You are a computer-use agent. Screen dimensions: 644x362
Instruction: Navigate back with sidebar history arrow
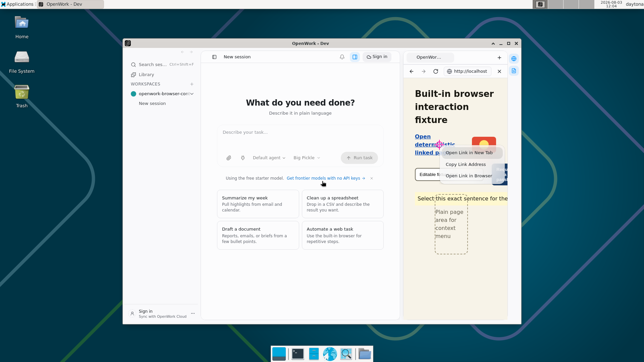coord(182,52)
